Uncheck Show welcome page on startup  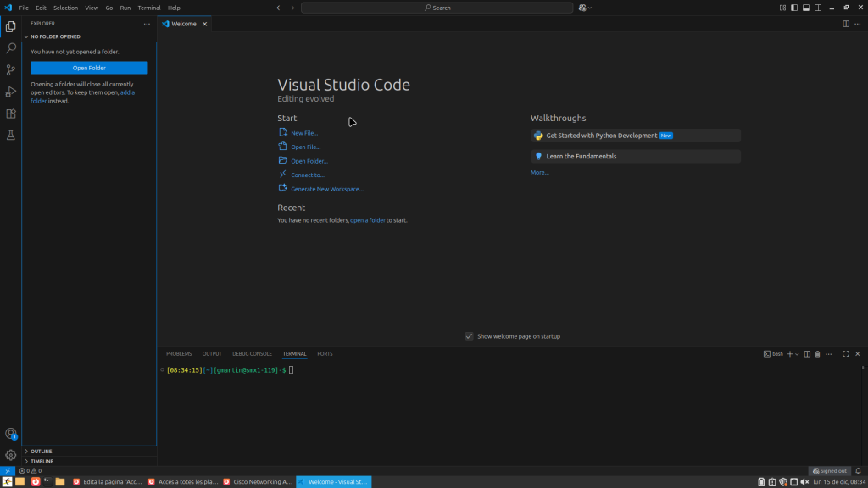click(469, 336)
